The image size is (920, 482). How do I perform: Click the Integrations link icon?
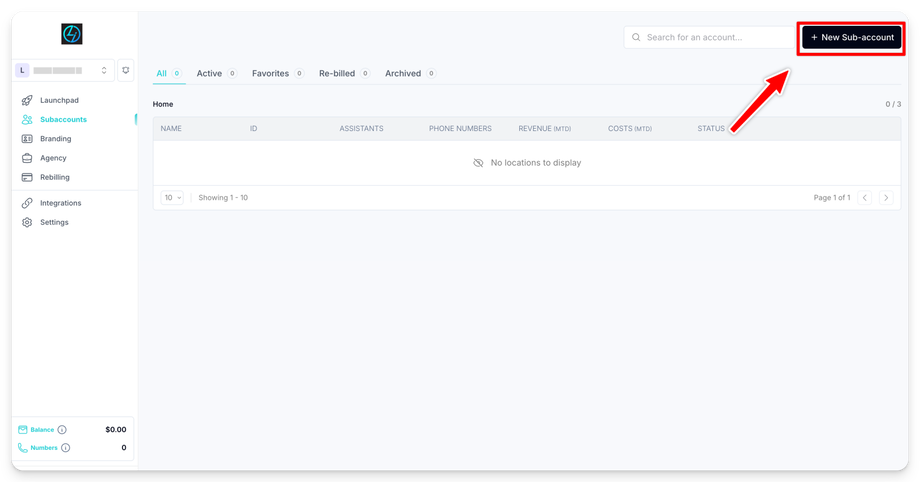point(27,203)
